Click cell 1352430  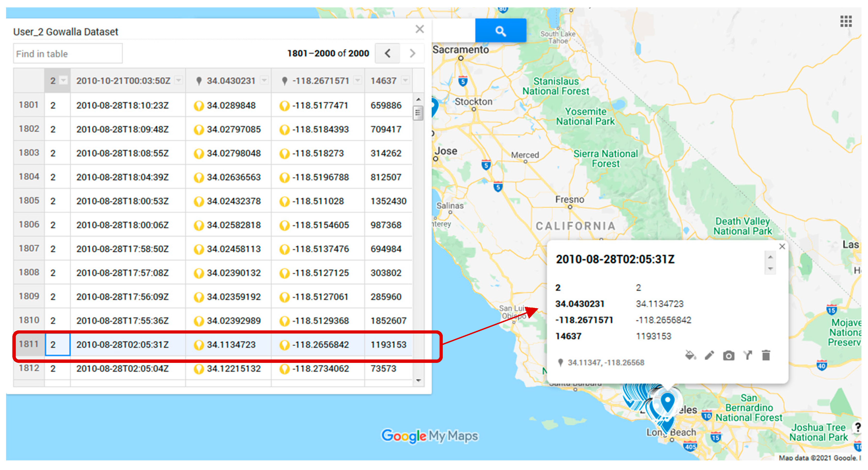tap(388, 201)
